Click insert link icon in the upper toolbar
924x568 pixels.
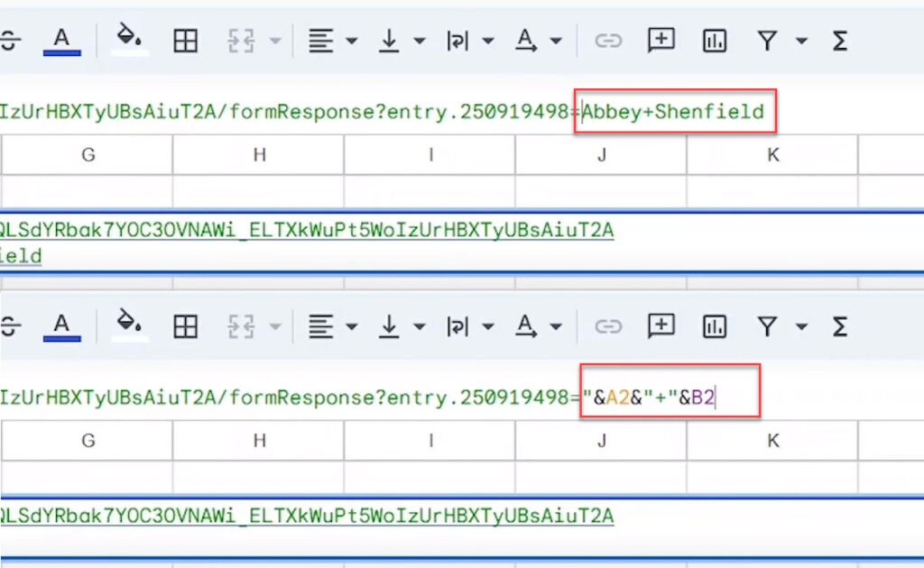tap(608, 41)
